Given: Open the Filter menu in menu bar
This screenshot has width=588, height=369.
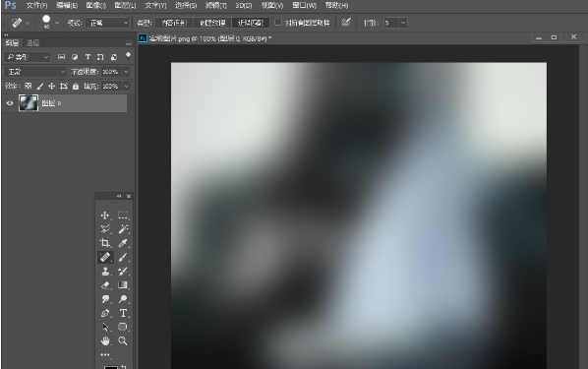Looking at the screenshot, I should point(215,5).
